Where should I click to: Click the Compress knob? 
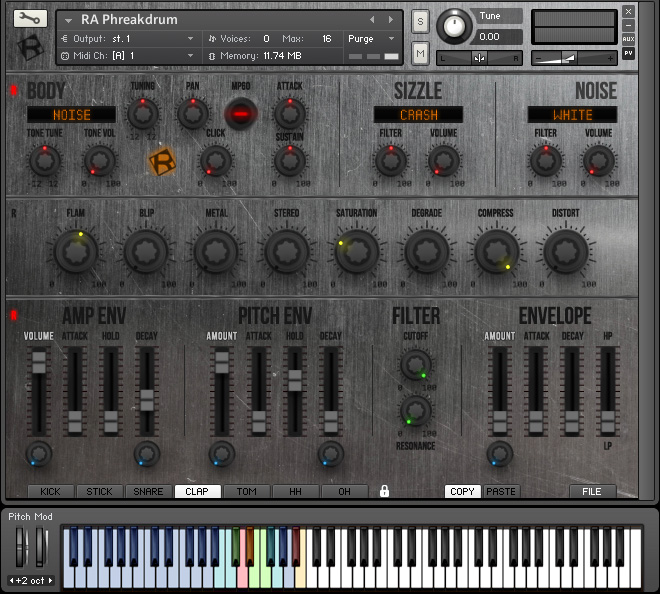tap(496, 252)
